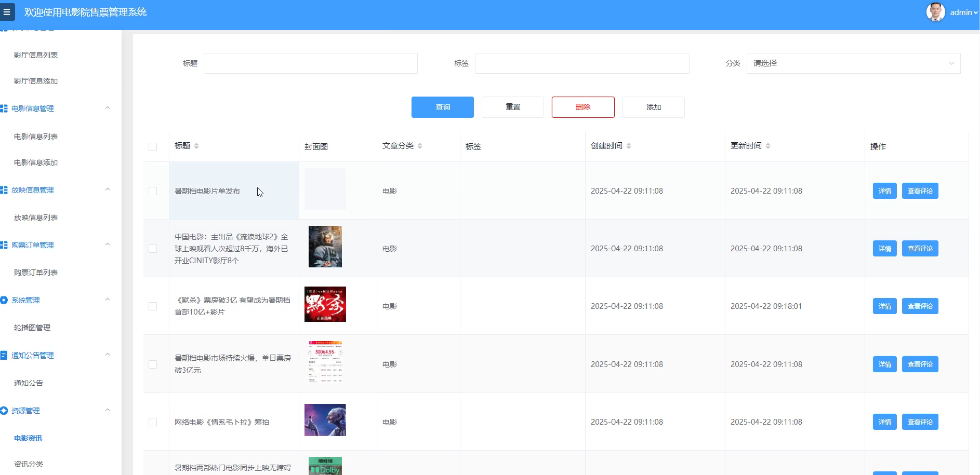Click the 放映信息管理 grid icon
This screenshot has height=475, width=980.
coord(4,190)
